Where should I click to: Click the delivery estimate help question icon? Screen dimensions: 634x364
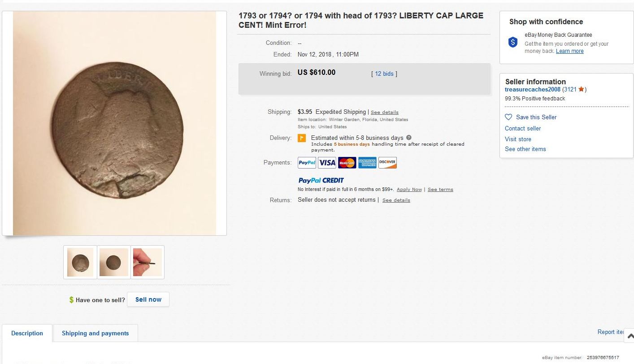pyautogui.click(x=409, y=138)
